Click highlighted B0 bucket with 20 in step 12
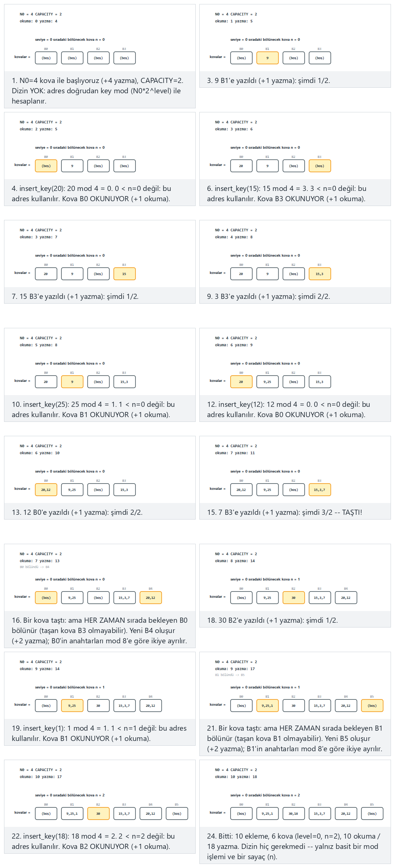 (241, 382)
